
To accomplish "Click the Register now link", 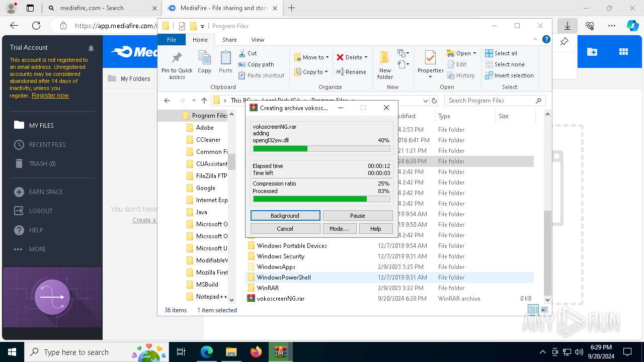I will 50,96.
